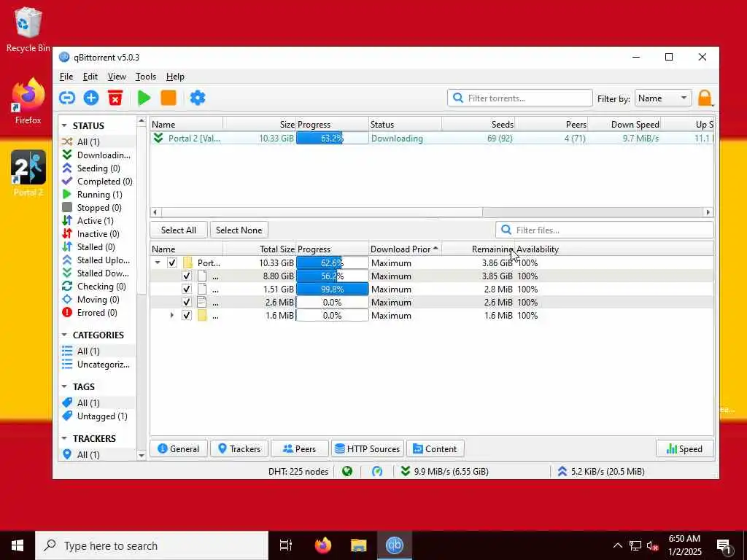Click the Select All button
Screen dimensions: 747x560
(x=179, y=230)
